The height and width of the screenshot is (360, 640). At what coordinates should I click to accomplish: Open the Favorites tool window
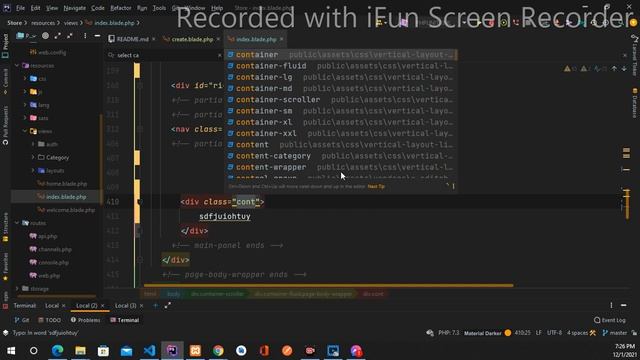5,266
